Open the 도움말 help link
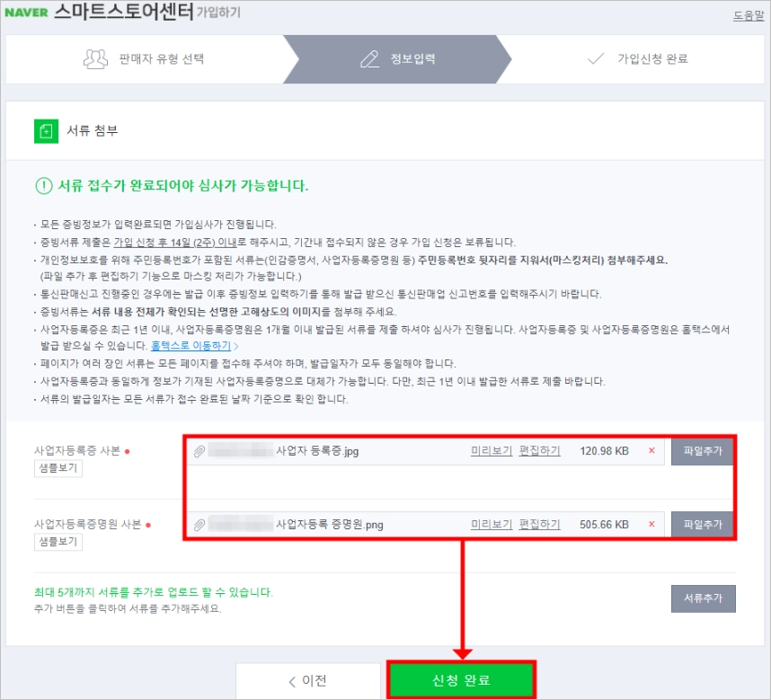Image resolution: width=771 pixels, height=700 pixels. [749, 15]
